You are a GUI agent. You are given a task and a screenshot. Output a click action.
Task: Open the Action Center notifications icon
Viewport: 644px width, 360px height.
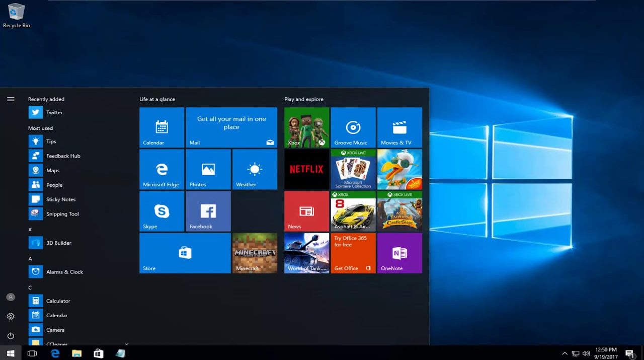point(629,353)
